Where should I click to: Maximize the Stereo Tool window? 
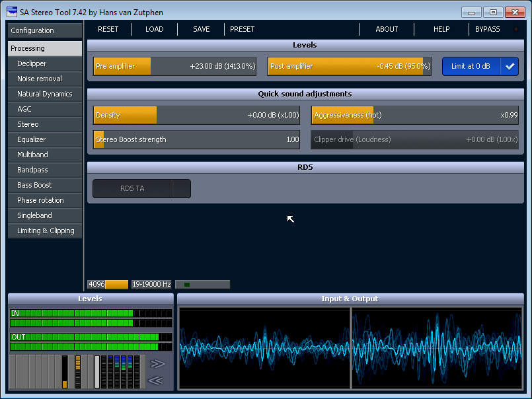coord(493,13)
